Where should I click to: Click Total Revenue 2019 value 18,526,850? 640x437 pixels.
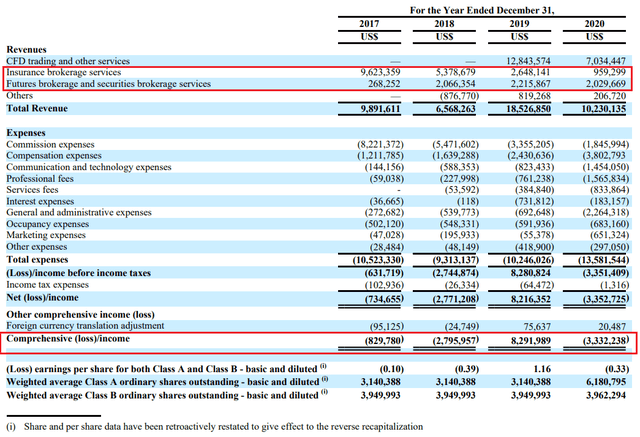point(528,109)
